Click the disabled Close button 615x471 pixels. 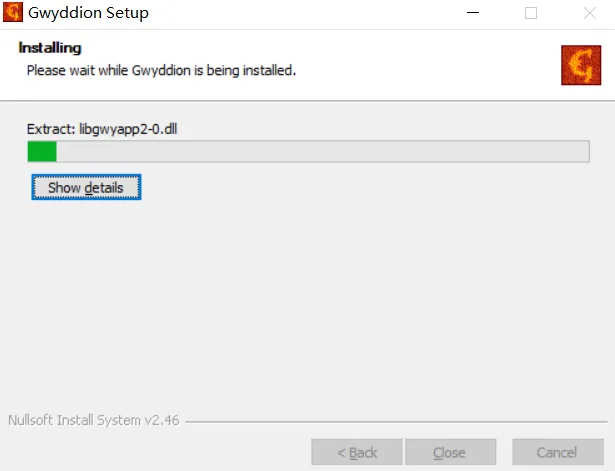450,452
